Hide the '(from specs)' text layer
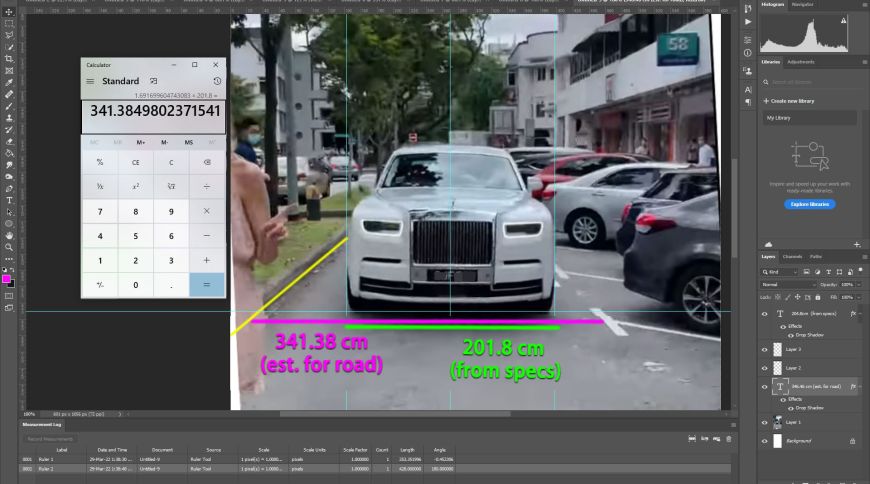Screen dimensions: 870x484 pyautogui.click(x=765, y=314)
